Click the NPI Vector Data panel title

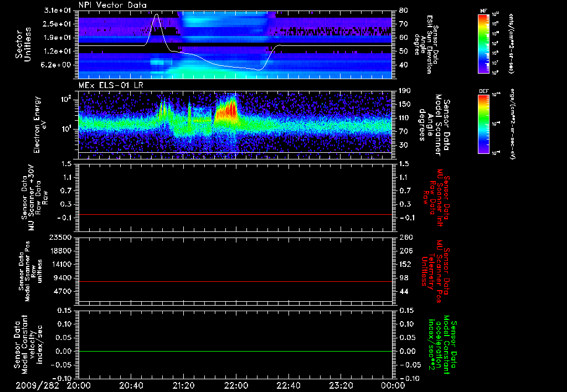pyautogui.click(x=112, y=5)
